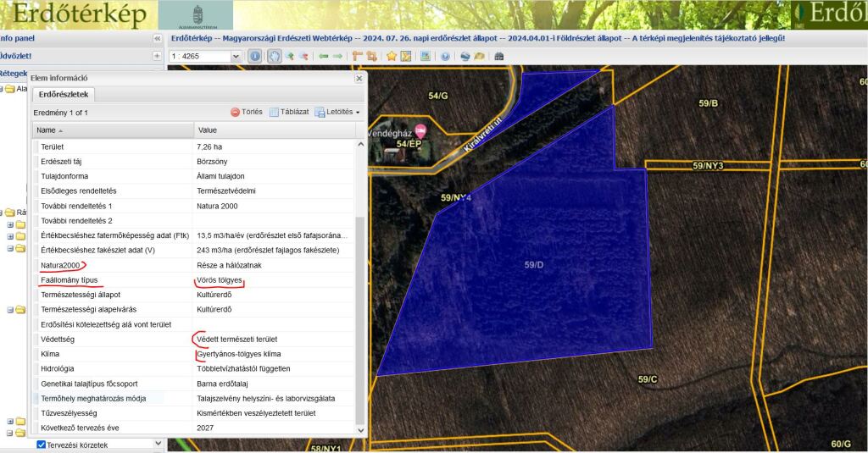868x453 pixels.
Task: Click the Törlés delete button
Action: click(x=247, y=112)
